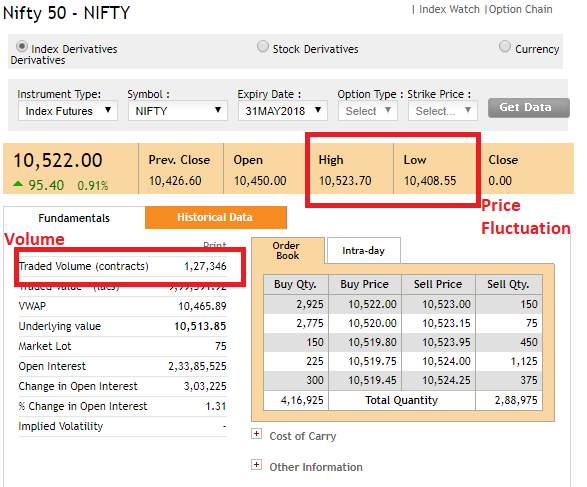587x487 pixels.
Task: Click the Other Information label
Action: 316,467
